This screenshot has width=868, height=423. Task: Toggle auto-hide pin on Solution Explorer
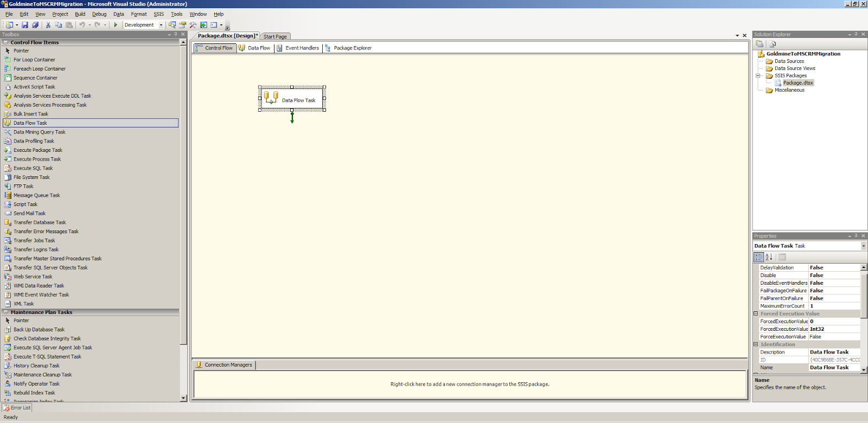click(x=856, y=34)
